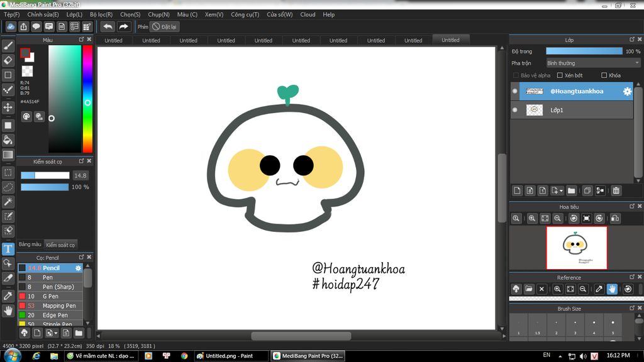Hide the @Hoangtuankhoa layer

tap(515, 91)
